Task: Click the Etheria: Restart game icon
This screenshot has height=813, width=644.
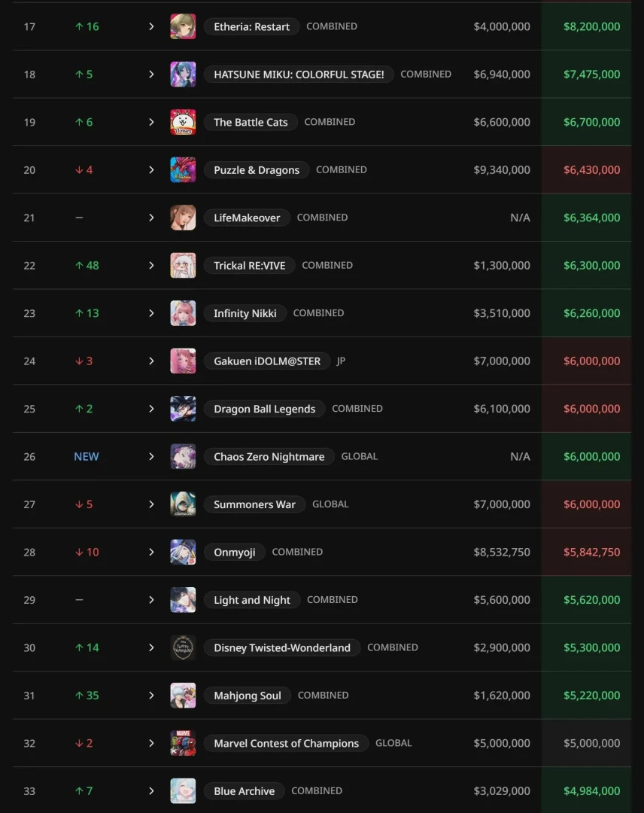Action: (x=183, y=26)
